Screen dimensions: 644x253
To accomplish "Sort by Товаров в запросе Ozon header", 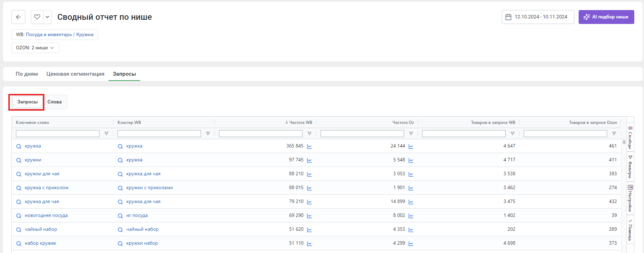I will (x=593, y=123).
